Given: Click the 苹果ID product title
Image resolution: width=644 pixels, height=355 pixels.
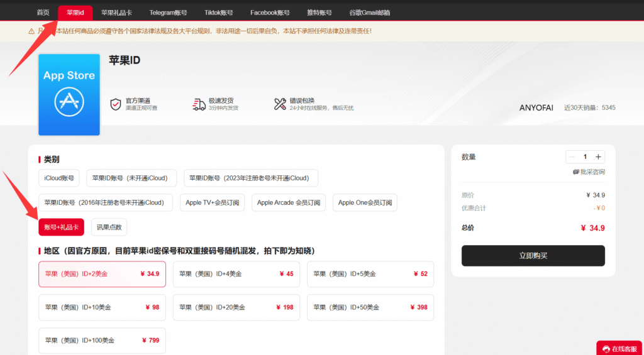Looking at the screenshot, I should click(125, 60).
